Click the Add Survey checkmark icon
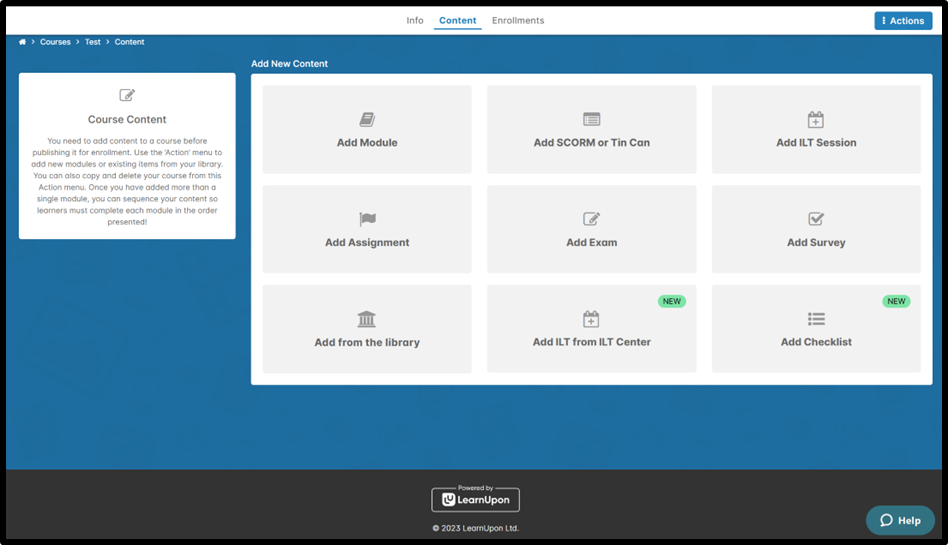Viewport: 948px width, 545px height. coord(816,219)
